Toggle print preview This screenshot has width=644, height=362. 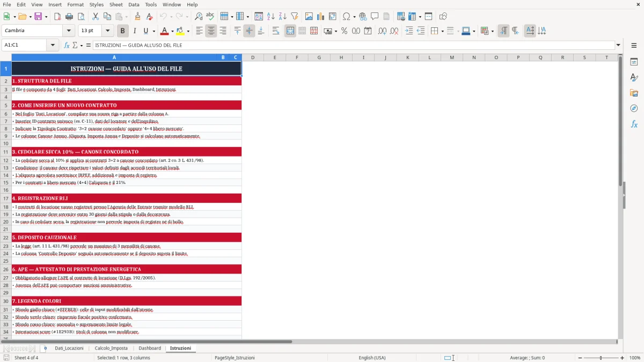point(81,17)
